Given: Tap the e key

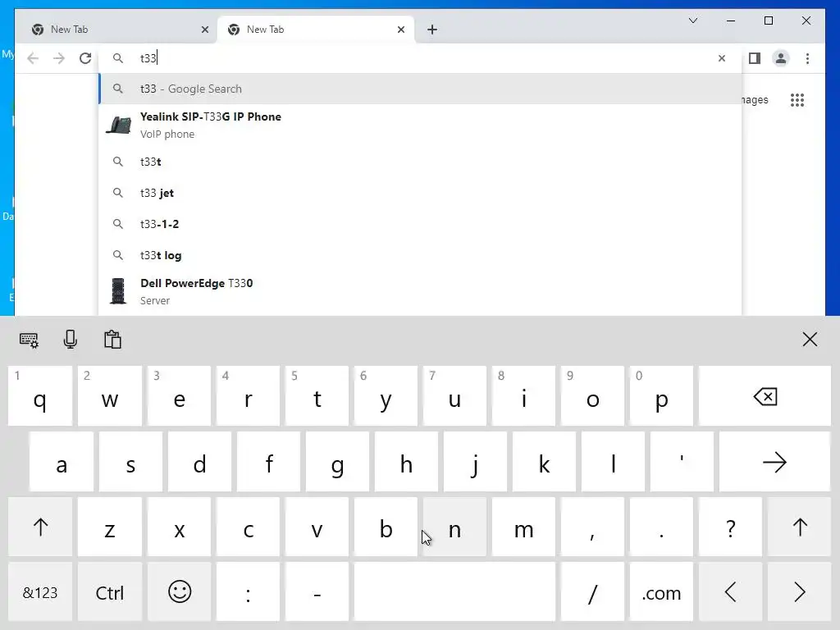Looking at the screenshot, I should point(180,396).
